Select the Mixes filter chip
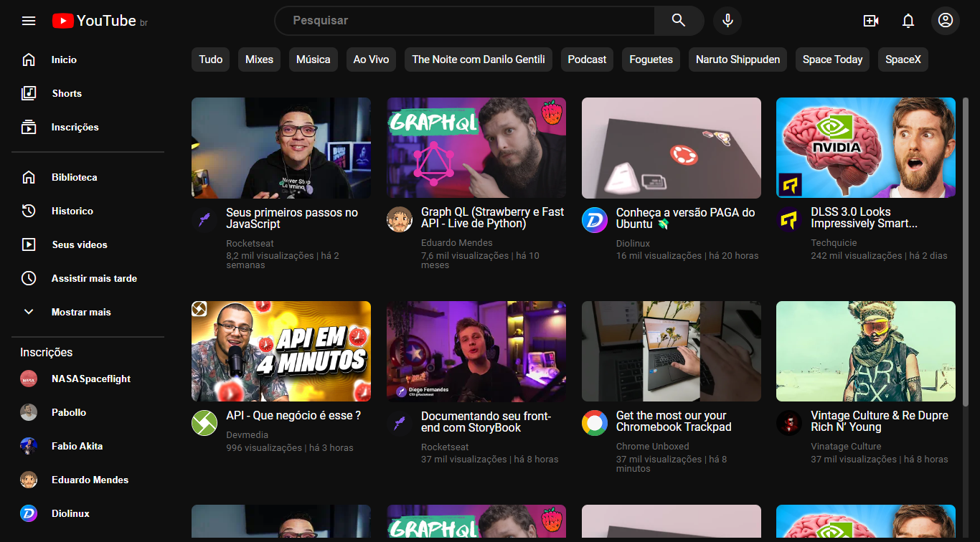This screenshot has height=542, width=980. click(x=259, y=60)
